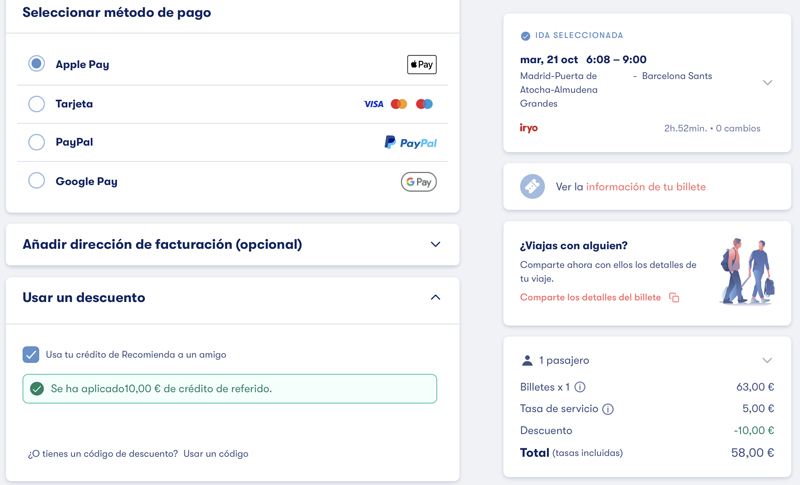The width and height of the screenshot is (800, 485).
Task: Click the PayPal option label
Action: [74, 142]
